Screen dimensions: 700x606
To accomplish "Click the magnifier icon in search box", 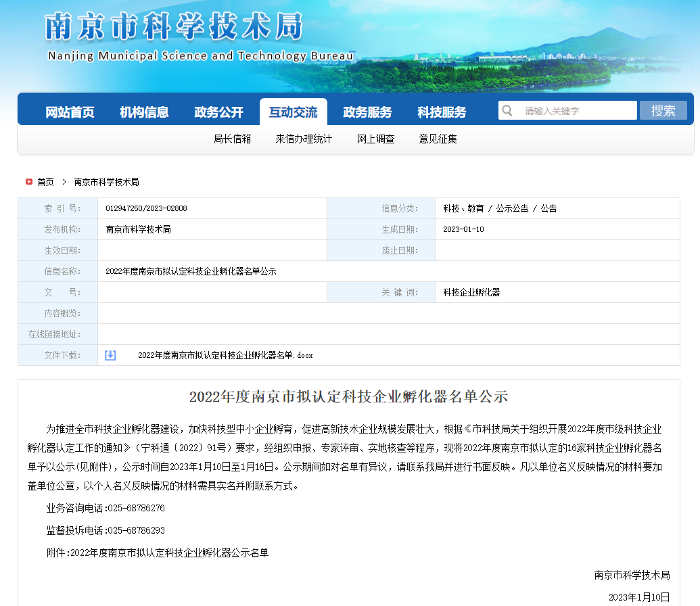I will 507,110.
